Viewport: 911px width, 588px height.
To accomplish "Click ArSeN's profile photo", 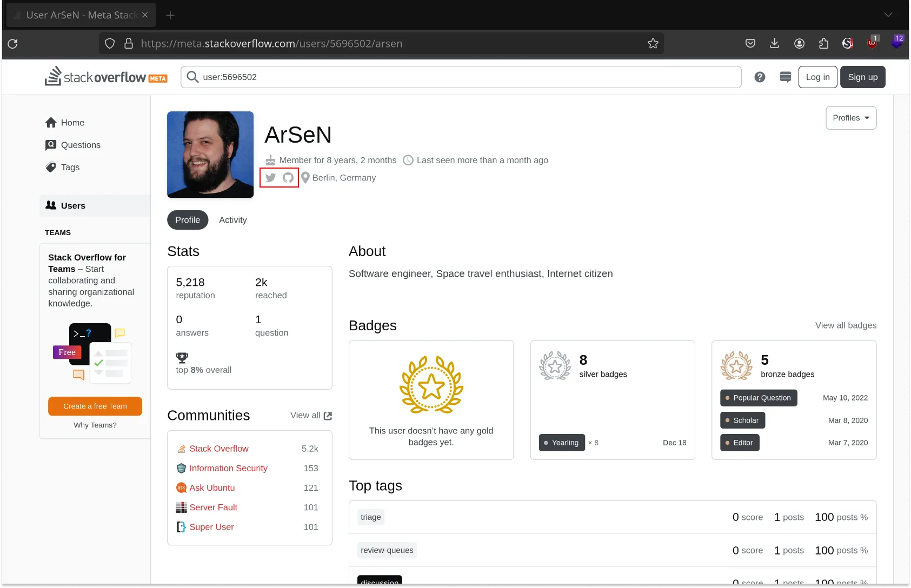I will [x=210, y=155].
